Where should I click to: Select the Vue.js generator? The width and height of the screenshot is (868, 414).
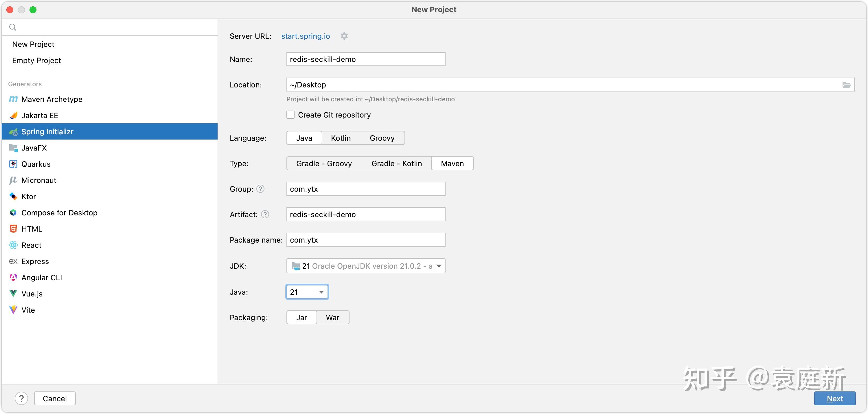(x=32, y=294)
